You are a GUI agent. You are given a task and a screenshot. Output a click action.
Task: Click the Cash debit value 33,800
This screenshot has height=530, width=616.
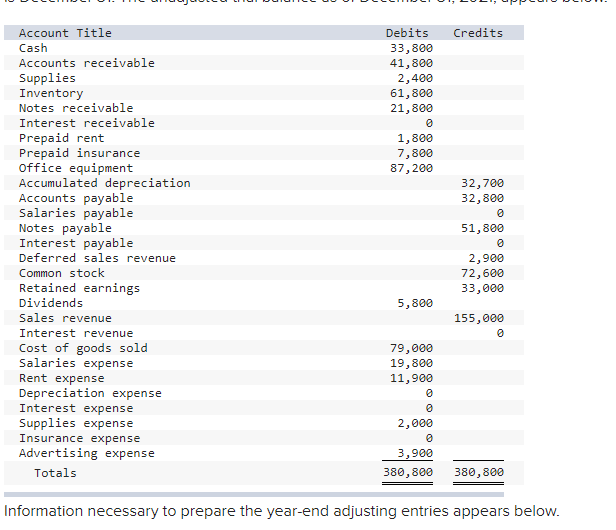[411, 48]
